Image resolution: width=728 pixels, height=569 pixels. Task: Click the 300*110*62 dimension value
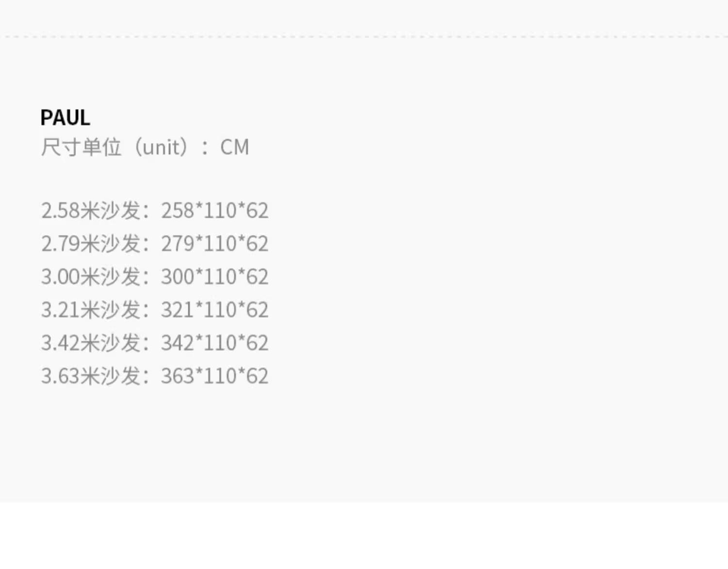[x=215, y=276]
